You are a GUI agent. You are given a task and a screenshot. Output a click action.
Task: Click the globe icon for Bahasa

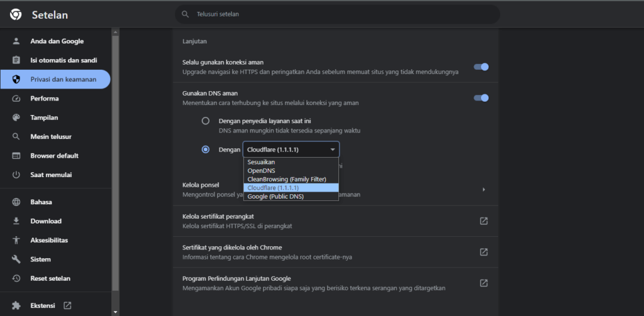pos(16,202)
